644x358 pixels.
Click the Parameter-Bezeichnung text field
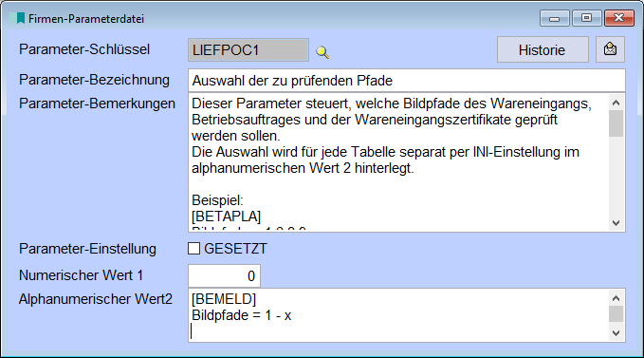click(407, 81)
